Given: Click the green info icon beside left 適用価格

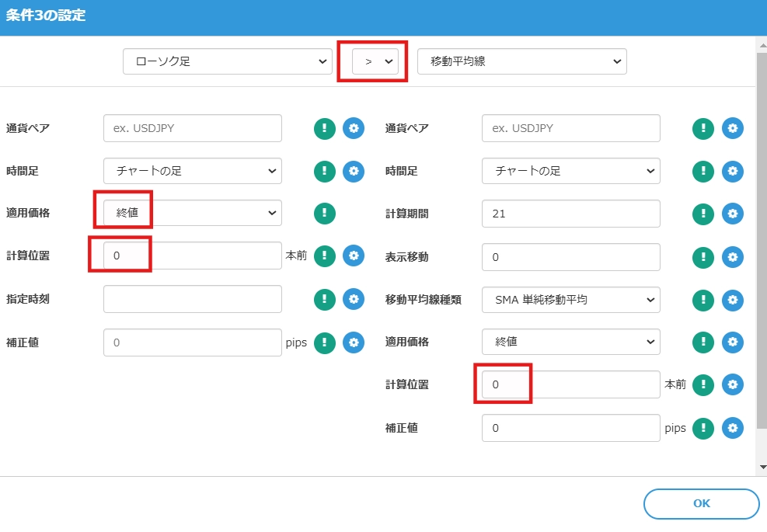Looking at the screenshot, I should 325,213.
